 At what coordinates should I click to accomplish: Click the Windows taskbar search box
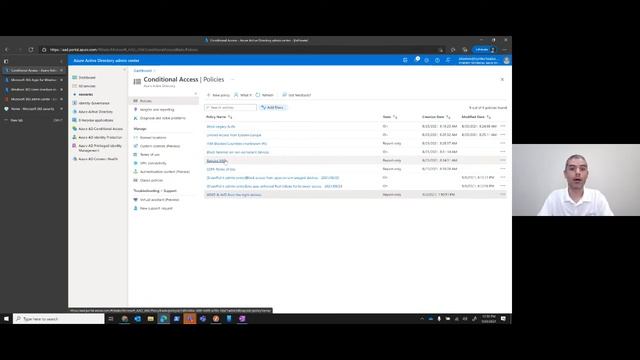(x=59, y=319)
